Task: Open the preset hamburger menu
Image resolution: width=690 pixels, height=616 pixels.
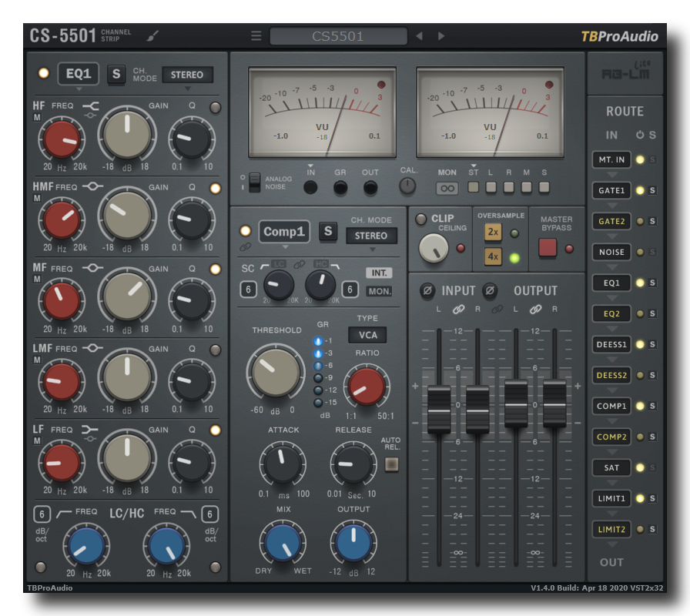Action: [x=256, y=35]
